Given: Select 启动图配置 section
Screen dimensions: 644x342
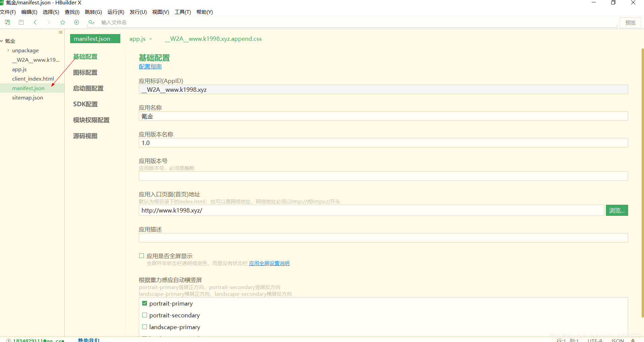Looking at the screenshot, I should (88, 88).
